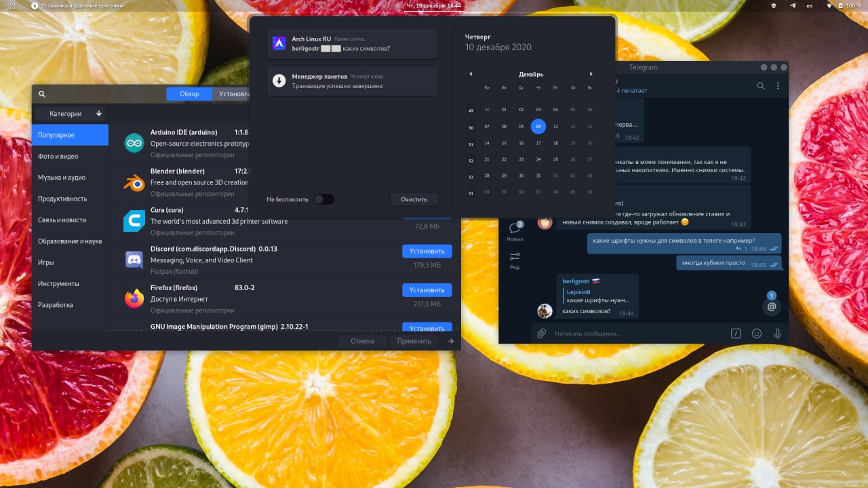Open bot commands slash icon in Telegram
Image resolution: width=868 pixels, height=488 pixels.
pos(736,333)
